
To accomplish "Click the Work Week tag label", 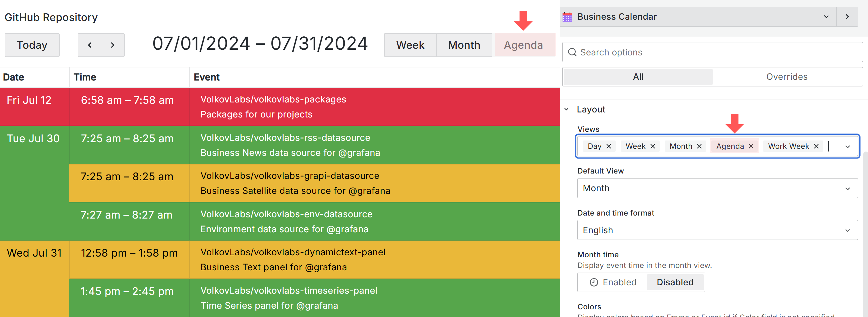I will coord(788,146).
